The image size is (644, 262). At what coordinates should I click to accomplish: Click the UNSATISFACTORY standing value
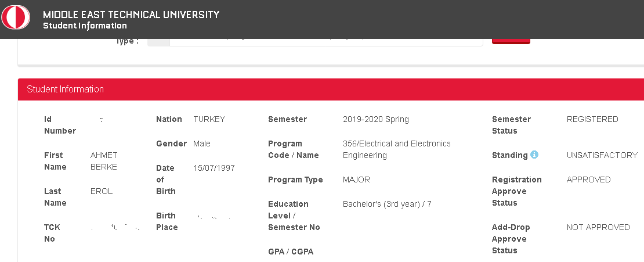[602, 155]
